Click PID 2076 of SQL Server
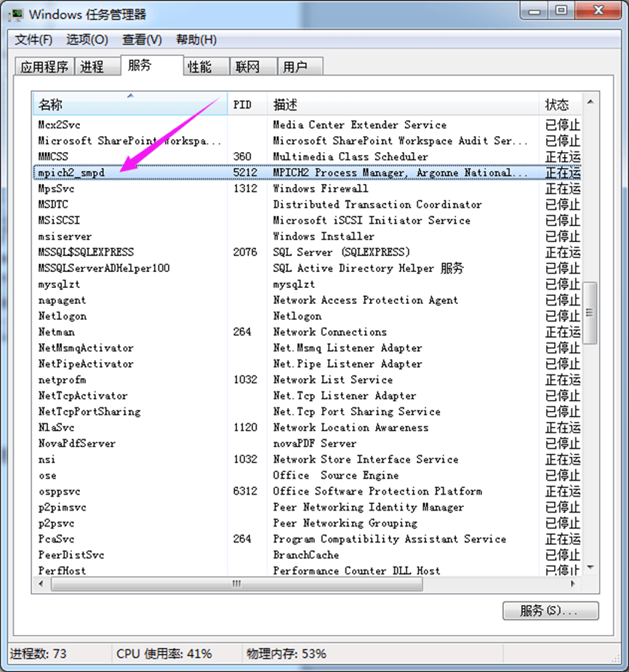629x672 pixels. (245, 252)
